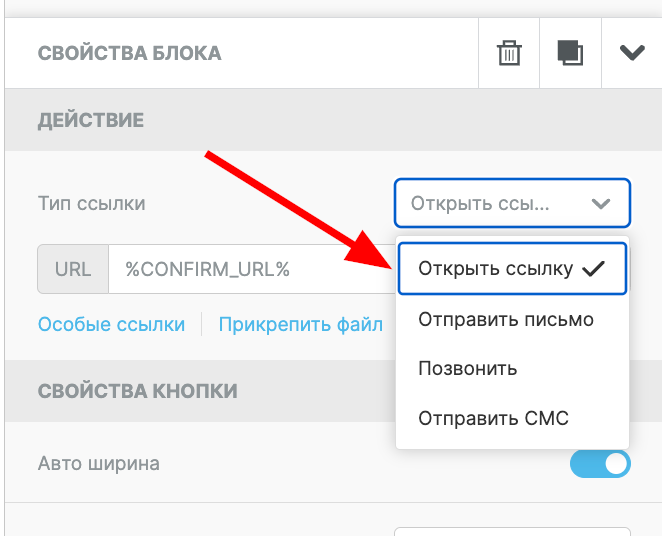Image resolution: width=662 pixels, height=536 pixels.
Task: Collapse the СВОЙСТВА БЛОКА panel chevron
Action: 632,53
